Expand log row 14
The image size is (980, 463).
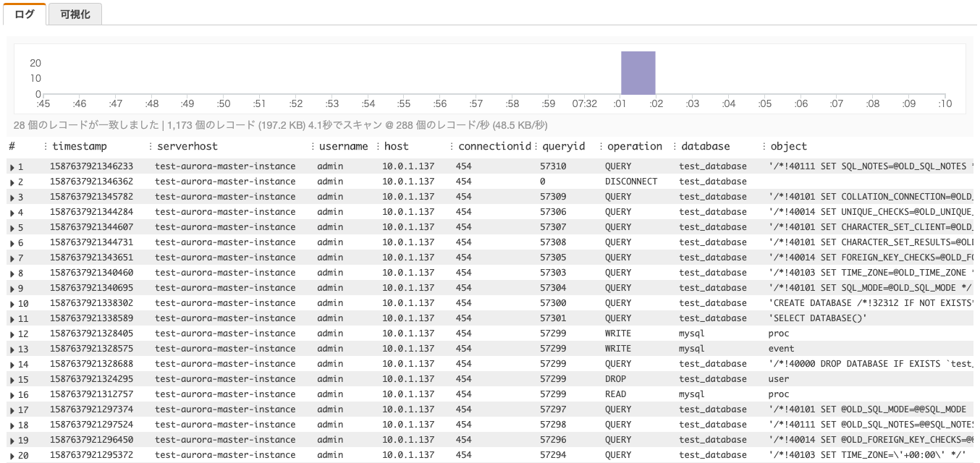click(x=12, y=364)
